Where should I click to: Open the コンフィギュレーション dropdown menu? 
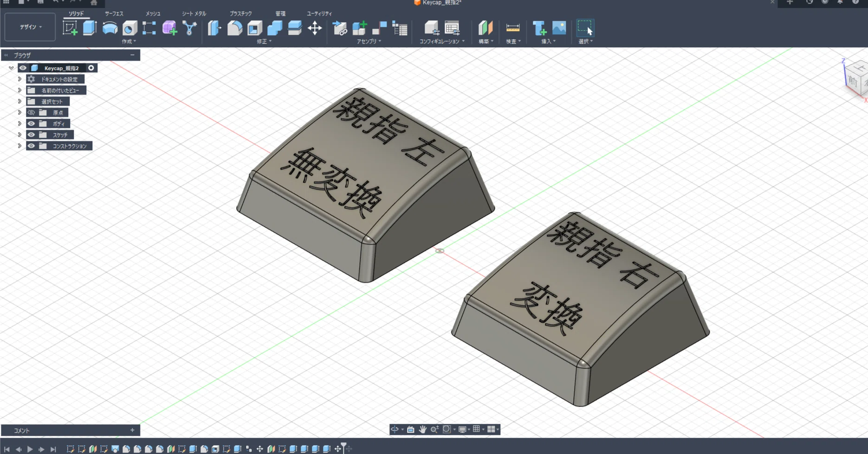[x=442, y=41]
